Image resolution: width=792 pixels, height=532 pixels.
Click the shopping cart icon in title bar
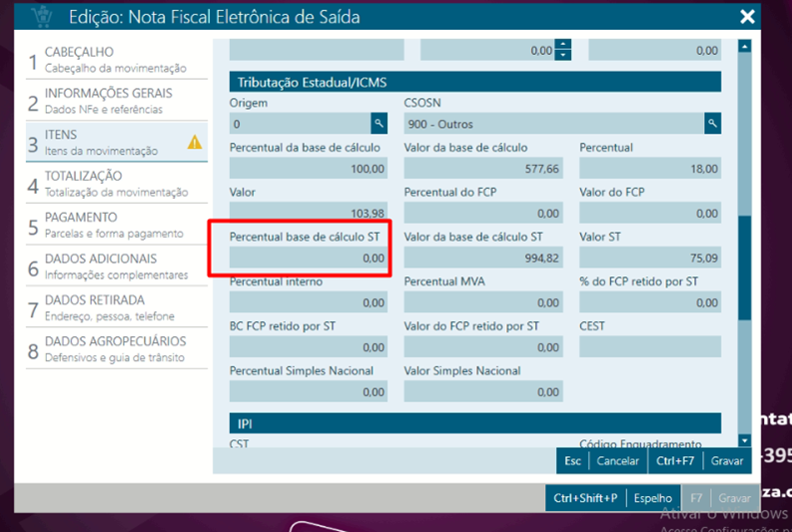[42, 17]
